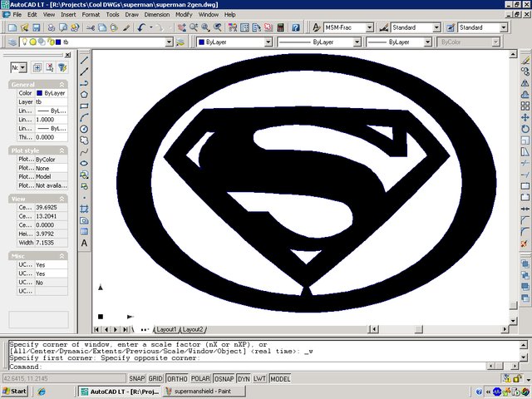Switch to the Layout2 tab
Image resolution: width=532 pixels, height=399 pixels.
[192, 329]
